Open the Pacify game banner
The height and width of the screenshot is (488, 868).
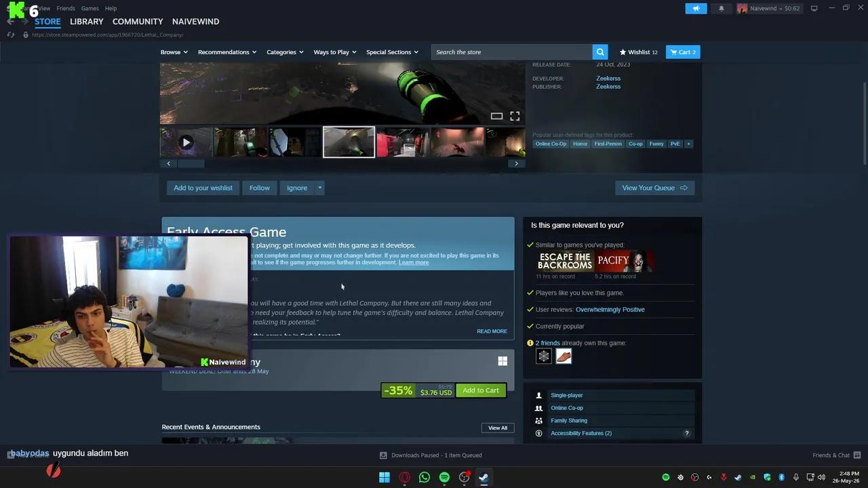[x=624, y=262]
